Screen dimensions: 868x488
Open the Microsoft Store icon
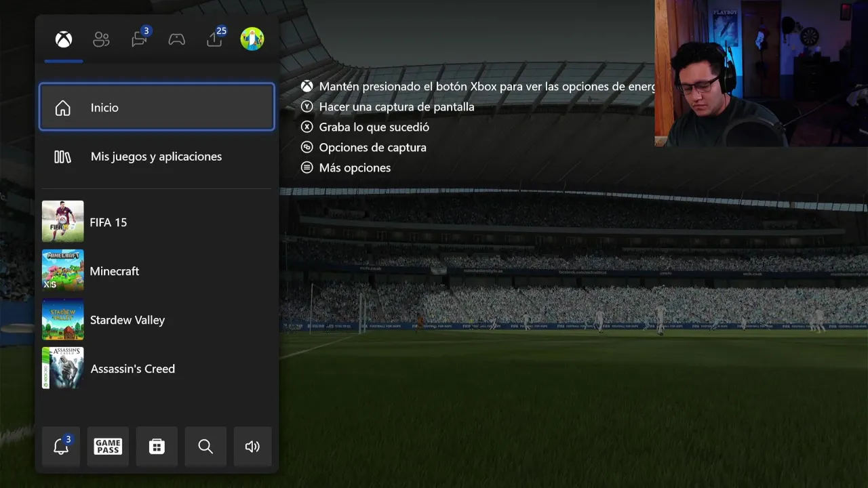pos(157,447)
